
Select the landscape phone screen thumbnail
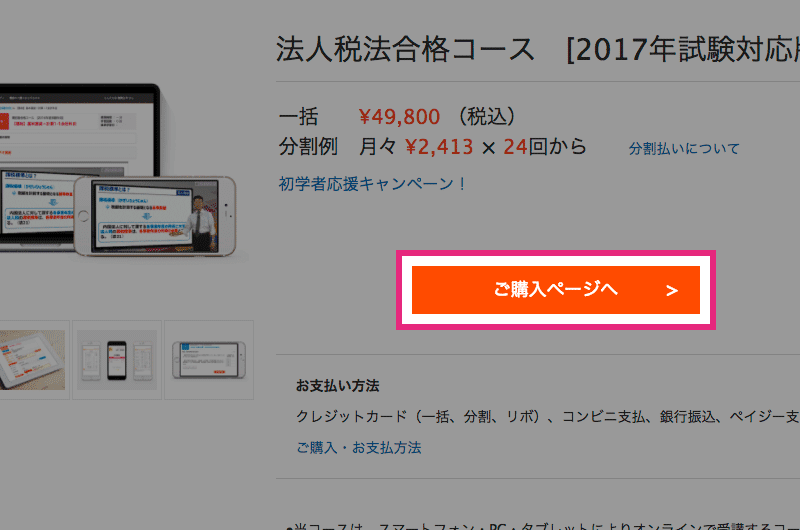click(209, 360)
